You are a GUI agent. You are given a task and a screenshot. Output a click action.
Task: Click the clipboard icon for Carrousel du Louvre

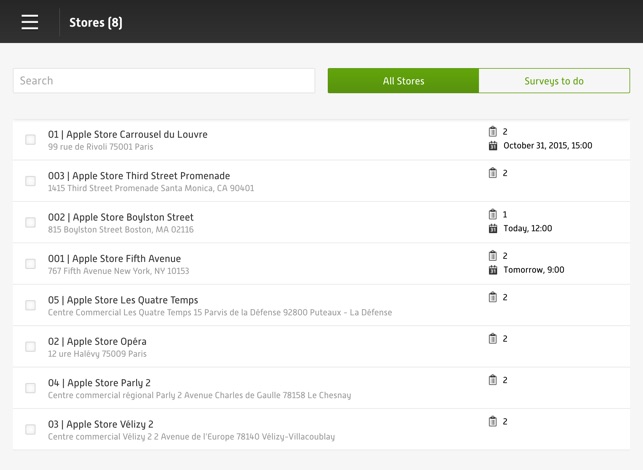[x=493, y=132]
